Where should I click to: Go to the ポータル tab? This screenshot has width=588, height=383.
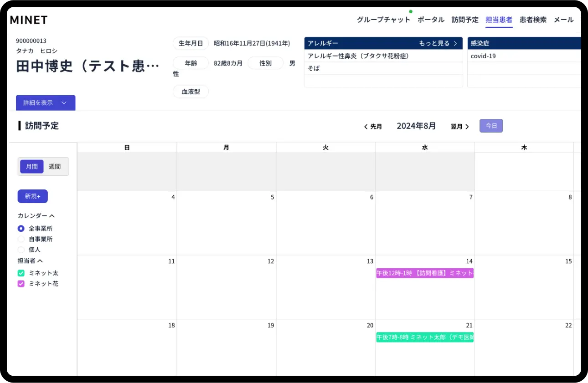pos(431,20)
